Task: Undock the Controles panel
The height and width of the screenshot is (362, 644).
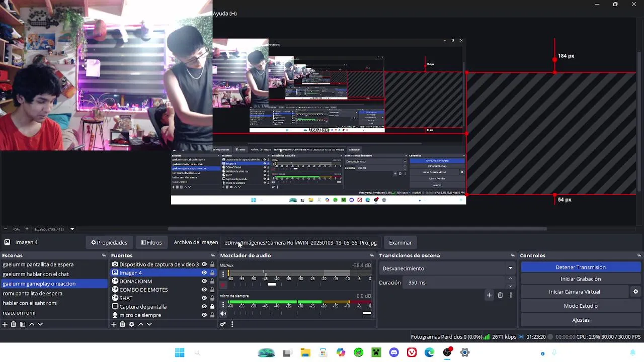Action: [x=639, y=255]
